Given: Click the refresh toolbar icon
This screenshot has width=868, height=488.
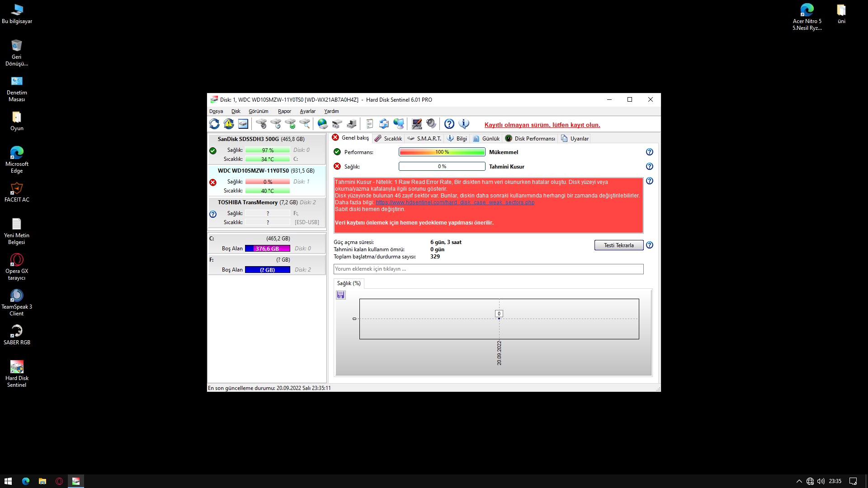Looking at the screenshot, I should coord(214,124).
